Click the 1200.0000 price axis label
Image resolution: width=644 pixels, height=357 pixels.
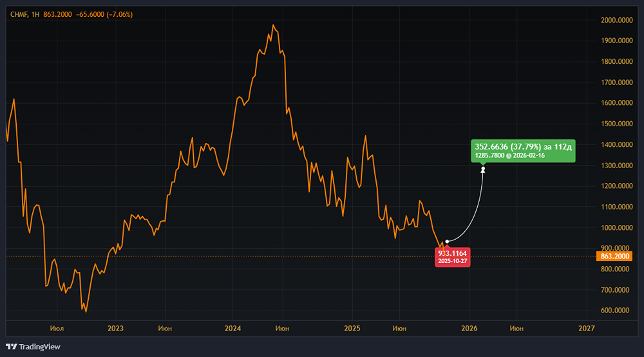point(616,186)
